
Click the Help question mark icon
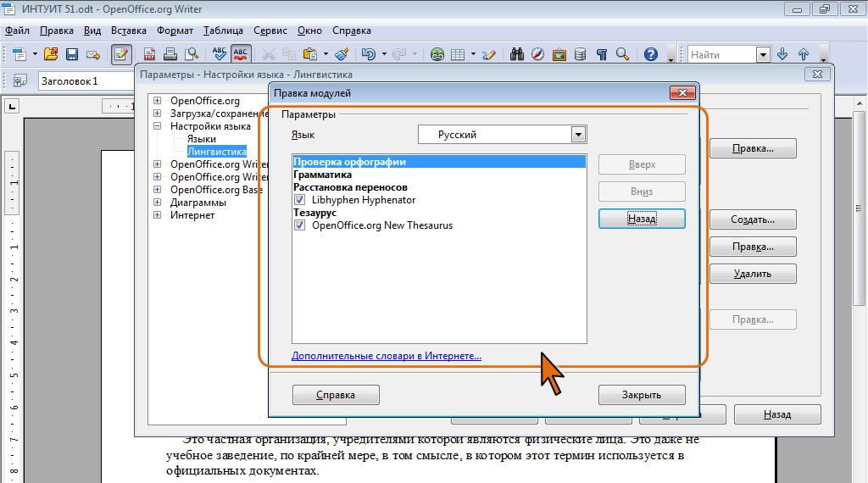650,54
